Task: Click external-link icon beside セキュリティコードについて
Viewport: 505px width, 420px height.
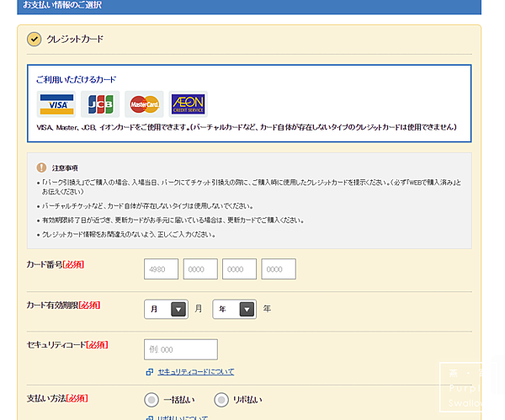Action: tap(150, 372)
